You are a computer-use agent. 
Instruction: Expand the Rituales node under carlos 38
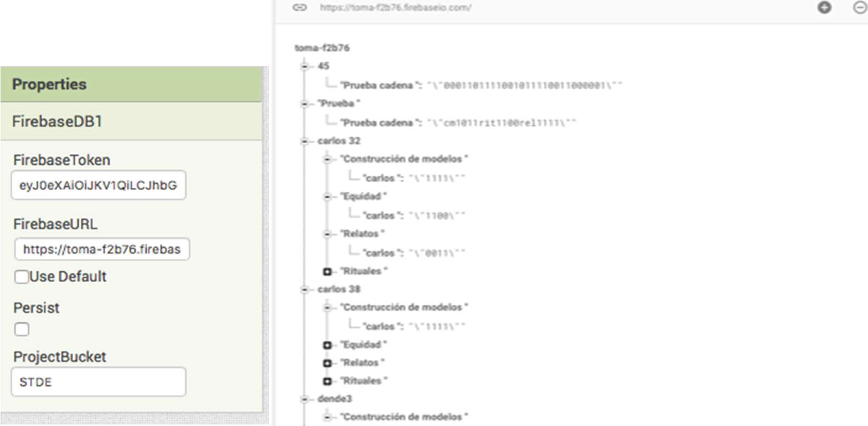[x=327, y=381]
